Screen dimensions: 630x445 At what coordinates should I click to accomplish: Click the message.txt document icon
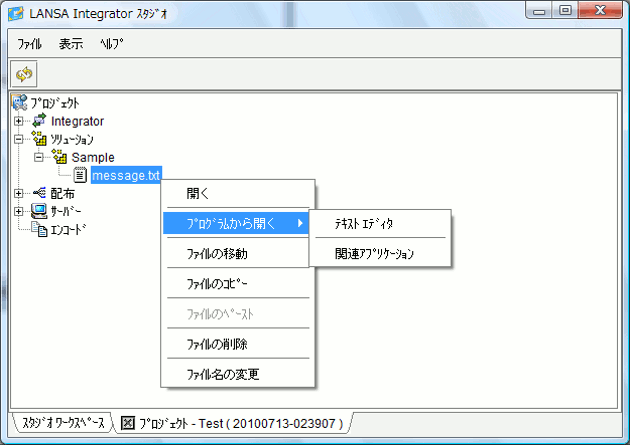(80, 175)
